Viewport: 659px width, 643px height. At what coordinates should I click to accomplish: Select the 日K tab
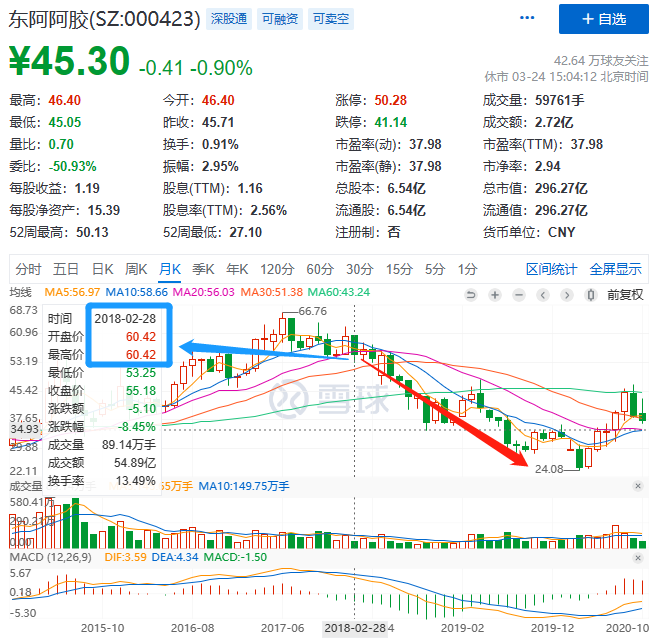[x=103, y=269]
